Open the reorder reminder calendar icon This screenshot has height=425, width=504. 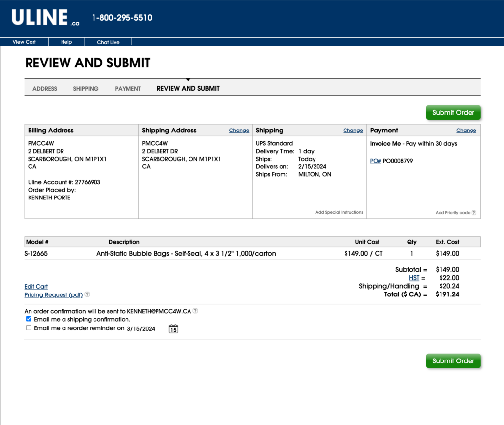[x=173, y=328]
